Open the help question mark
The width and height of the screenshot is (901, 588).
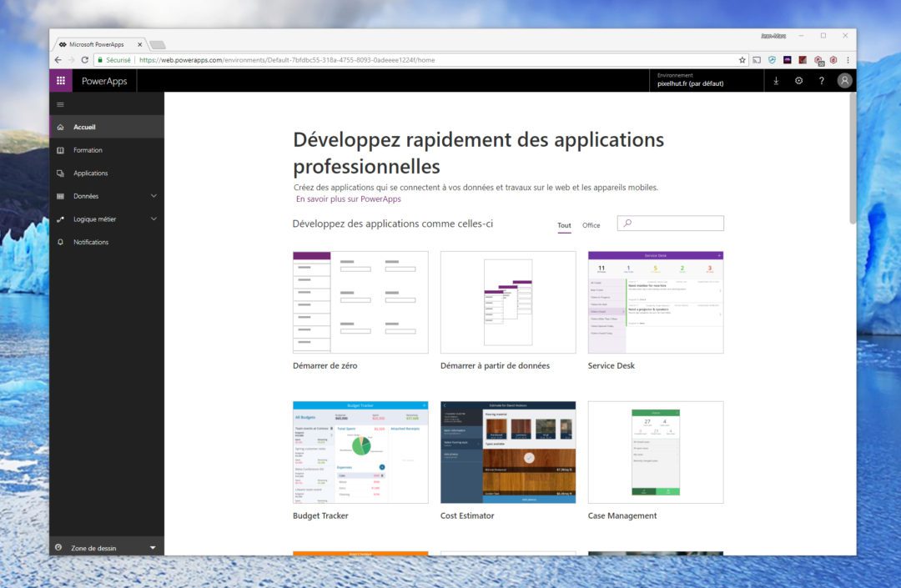tap(821, 80)
